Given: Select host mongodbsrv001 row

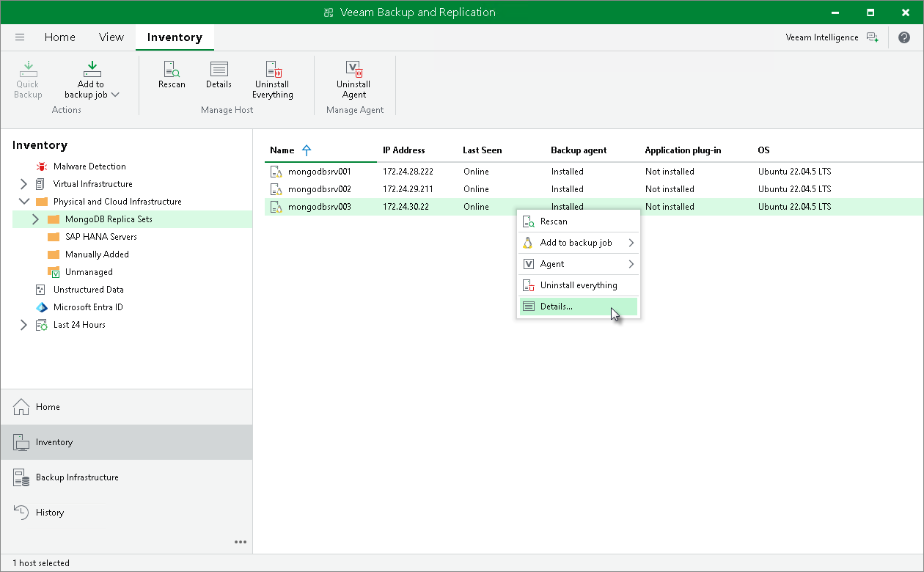Looking at the screenshot, I should click(x=593, y=172).
